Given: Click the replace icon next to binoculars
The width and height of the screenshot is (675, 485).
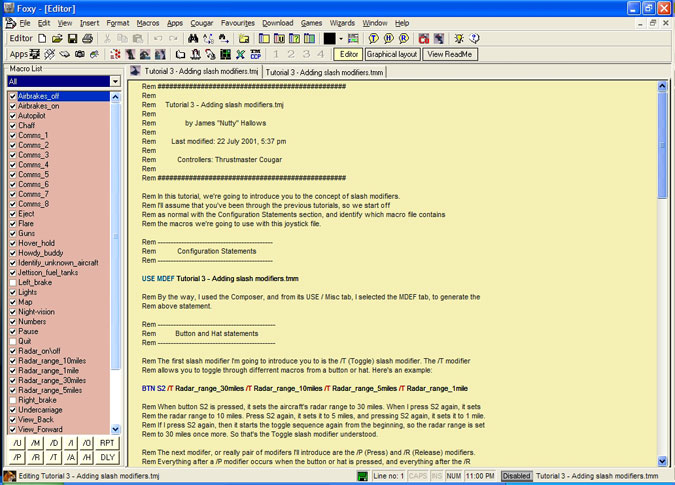Looking at the screenshot, I should pos(208,39).
